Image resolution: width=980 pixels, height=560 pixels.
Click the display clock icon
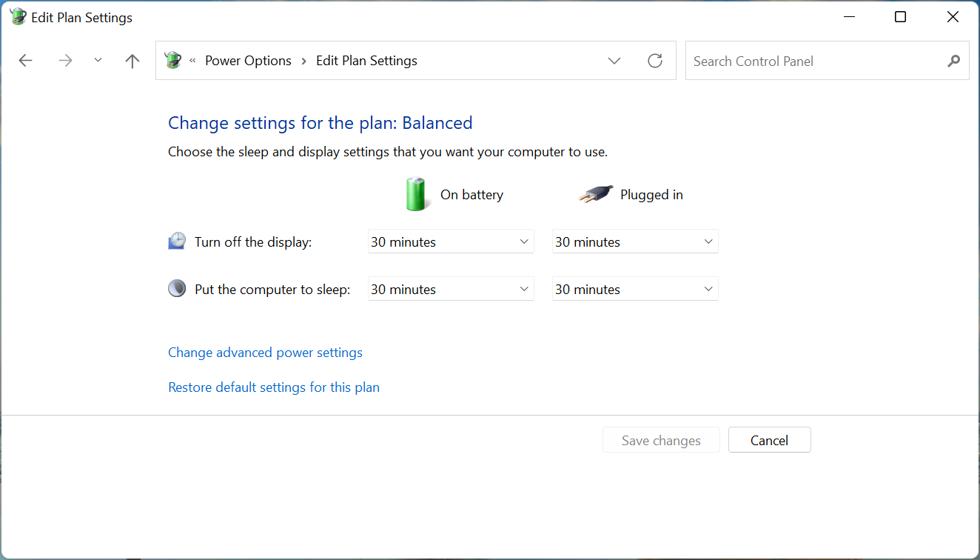(177, 241)
